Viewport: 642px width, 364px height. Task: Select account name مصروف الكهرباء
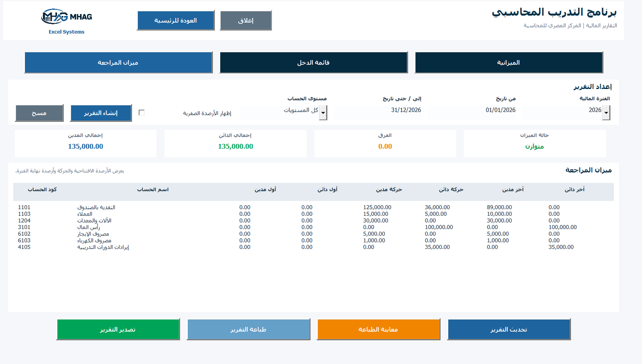pyautogui.click(x=94, y=241)
